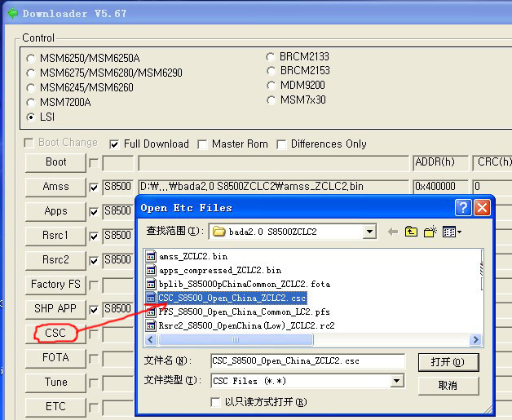Image resolution: width=512 pixels, height=420 pixels.
Task: Go up one folder level icon
Action: (411, 232)
